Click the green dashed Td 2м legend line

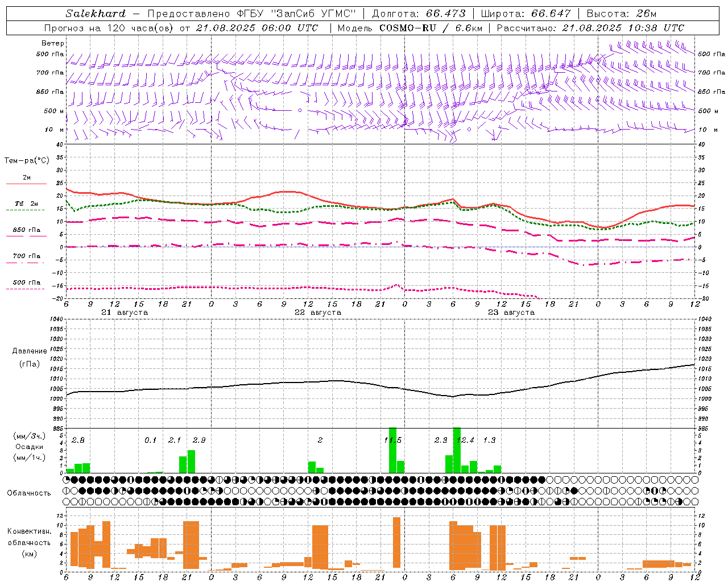(x=25, y=210)
